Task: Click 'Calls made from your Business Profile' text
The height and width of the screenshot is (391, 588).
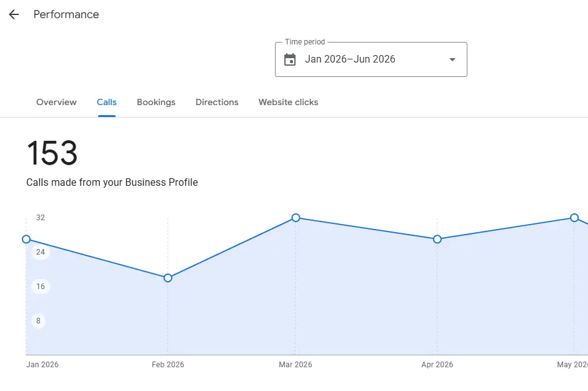Action: point(112,182)
